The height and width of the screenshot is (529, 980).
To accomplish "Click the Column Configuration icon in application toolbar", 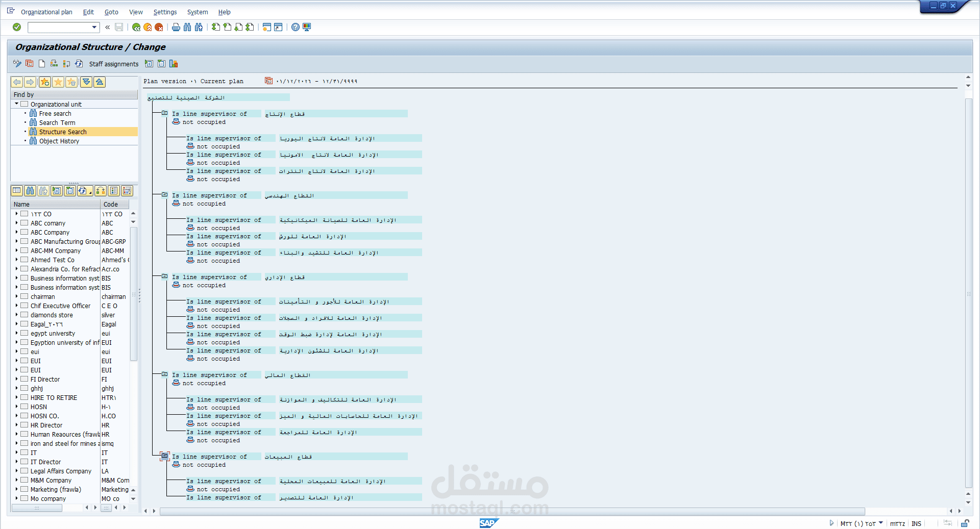I will point(174,64).
